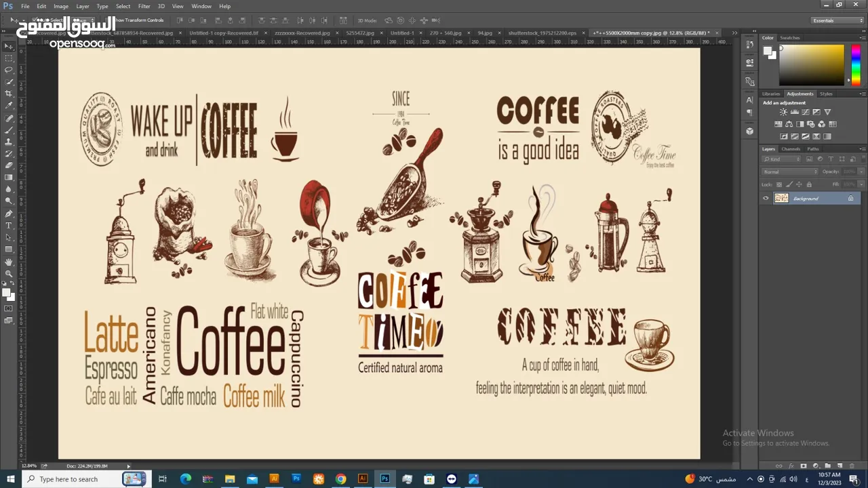Image resolution: width=868 pixels, height=488 pixels.
Task: Open the Character panel icon
Action: pos(749,100)
